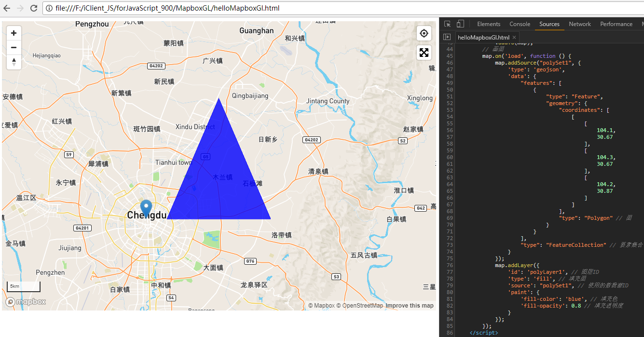Zoom in on the map
The height and width of the screenshot is (337, 644).
coord(14,33)
